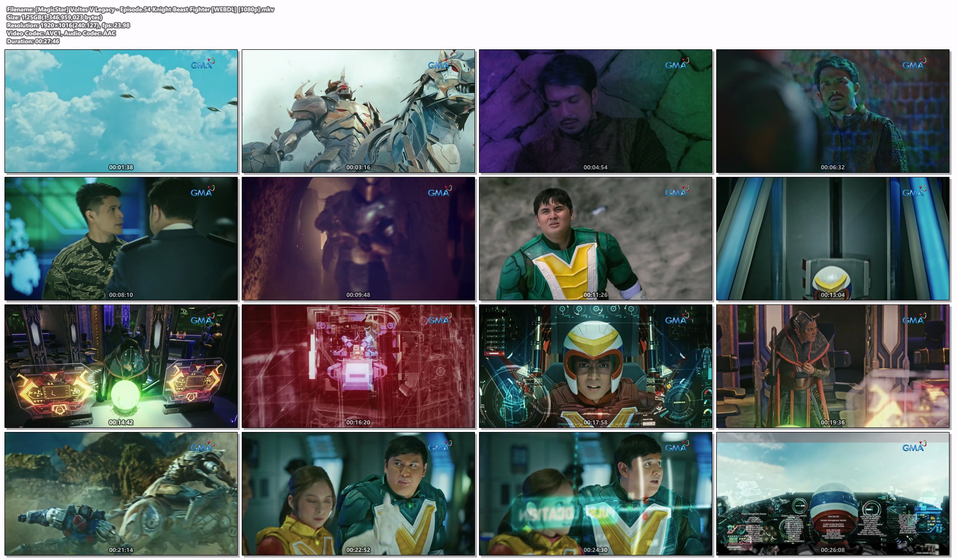Click the thumbnail timestamped 00:06:32
This screenshot has height=560, width=957.
(x=833, y=111)
